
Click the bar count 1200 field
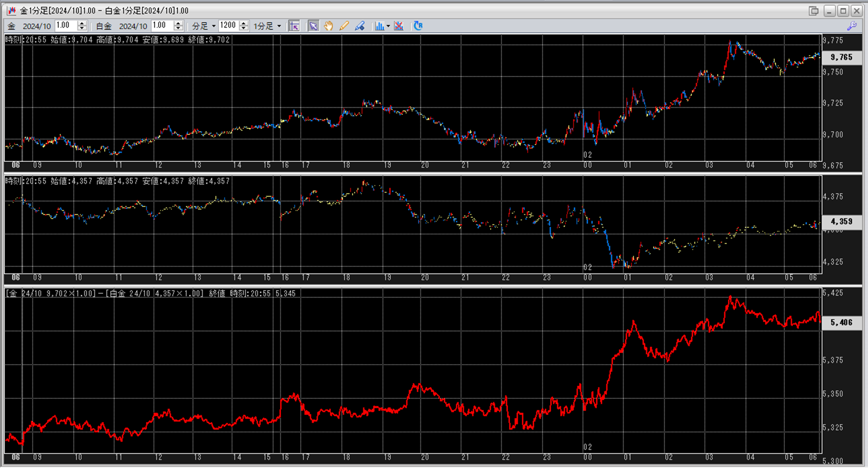click(x=228, y=25)
